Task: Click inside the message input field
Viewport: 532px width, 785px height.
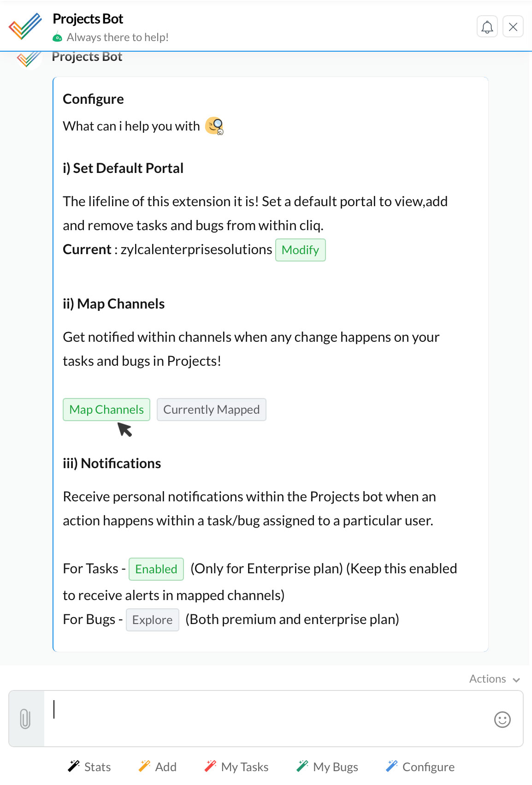Action: (x=267, y=719)
